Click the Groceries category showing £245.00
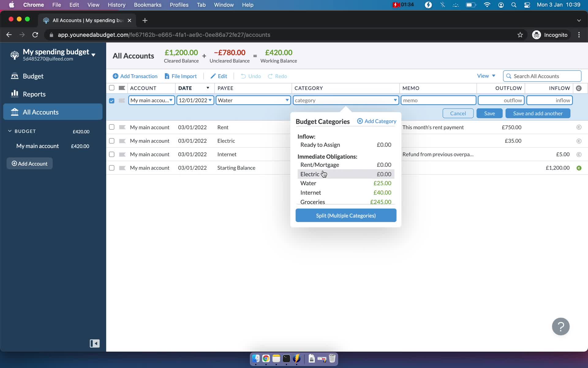The image size is (588, 368). 346,202
